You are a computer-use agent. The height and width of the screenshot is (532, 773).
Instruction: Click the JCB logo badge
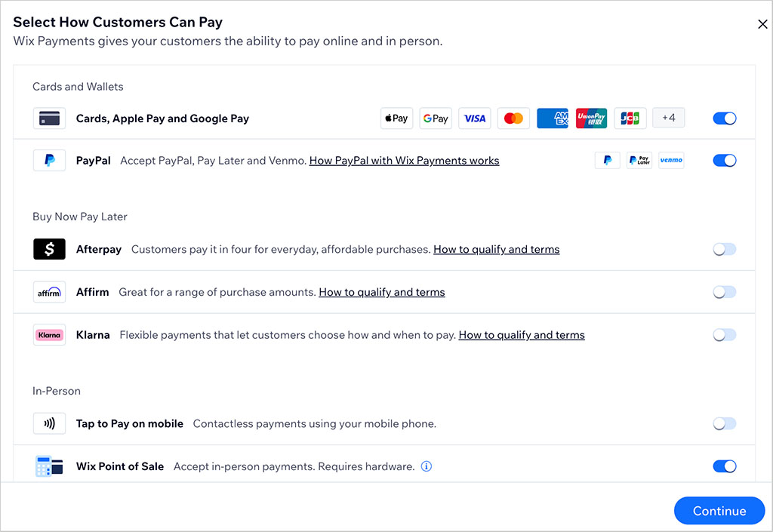[630, 118]
